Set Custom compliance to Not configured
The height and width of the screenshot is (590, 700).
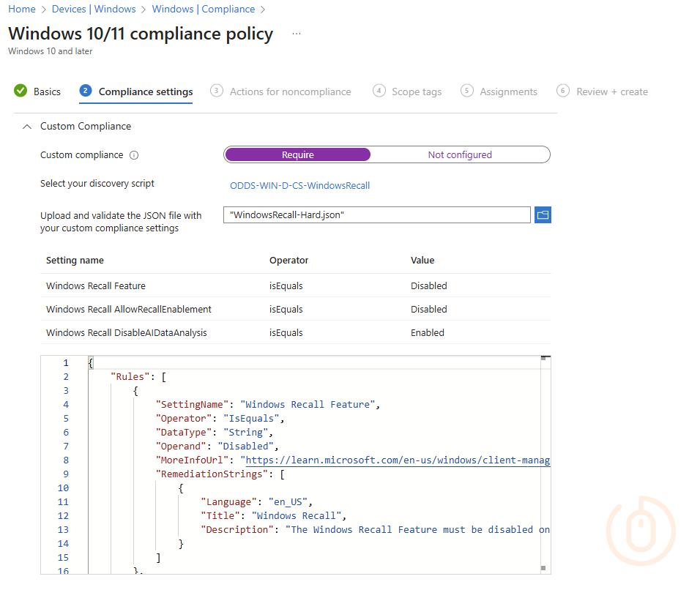point(460,154)
